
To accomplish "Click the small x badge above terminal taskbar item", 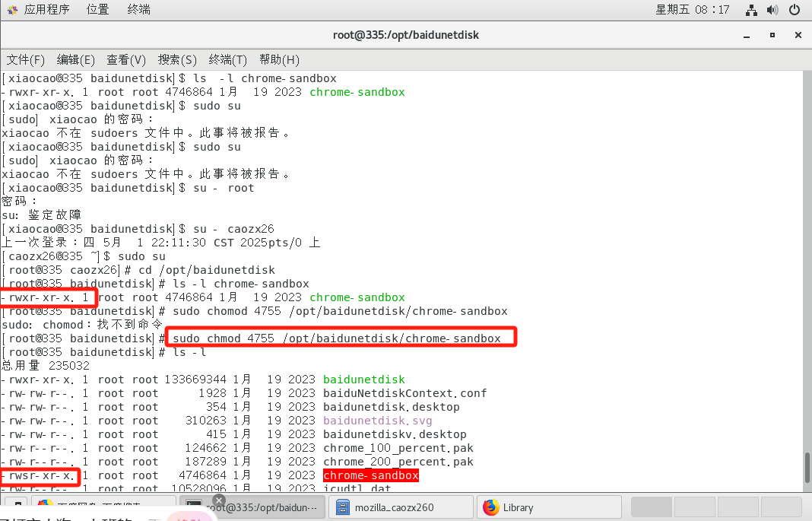I will coord(219,500).
